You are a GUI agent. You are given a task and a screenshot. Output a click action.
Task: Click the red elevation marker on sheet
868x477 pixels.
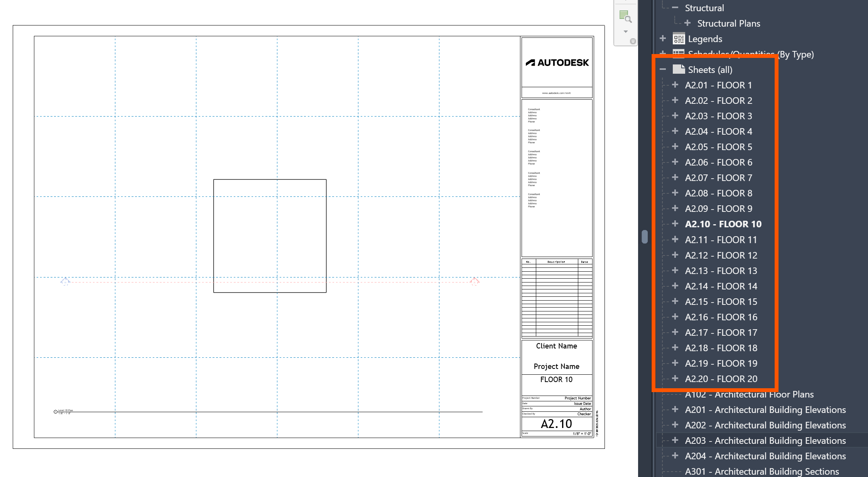point(475,282)
